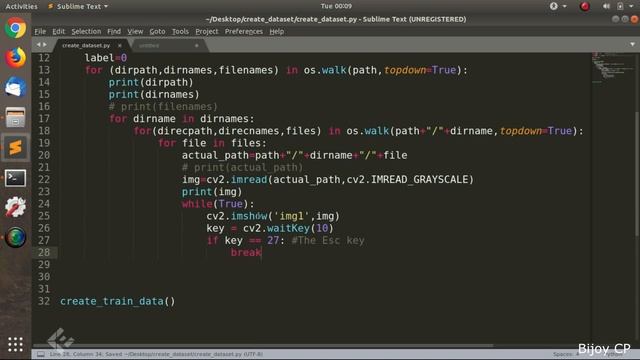
Task: Open the Find menu
Action: coord(114,31)
